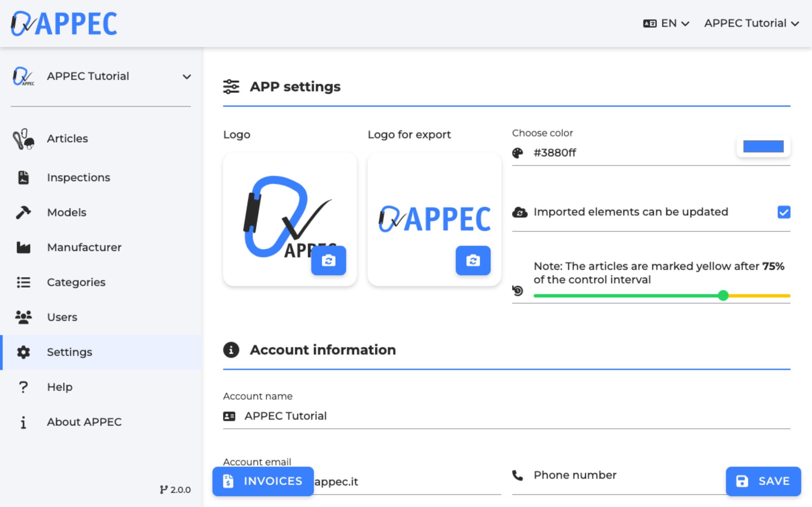Expand the EN language selector dropdown
The height and width of the screenshot is (507, 812).
click(x=666, y=23)
